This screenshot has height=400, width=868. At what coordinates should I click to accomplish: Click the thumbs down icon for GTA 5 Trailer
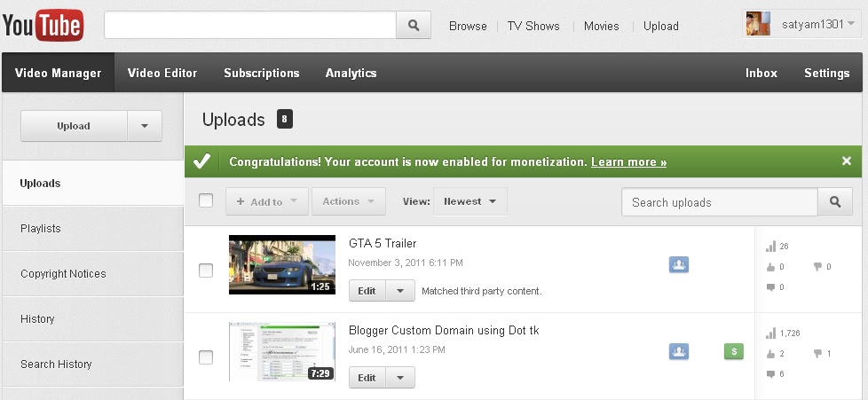coord(817,267)
